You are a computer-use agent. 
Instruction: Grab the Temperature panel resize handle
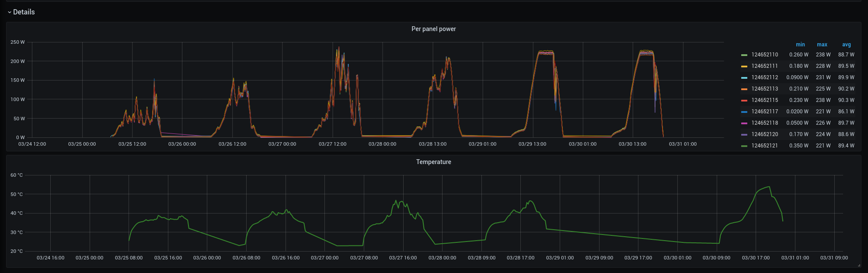coord(859,265)
